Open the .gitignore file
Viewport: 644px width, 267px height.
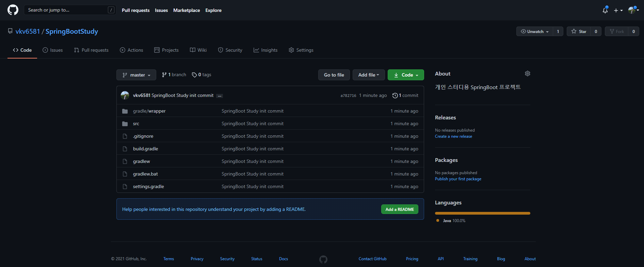coord(143,136)
